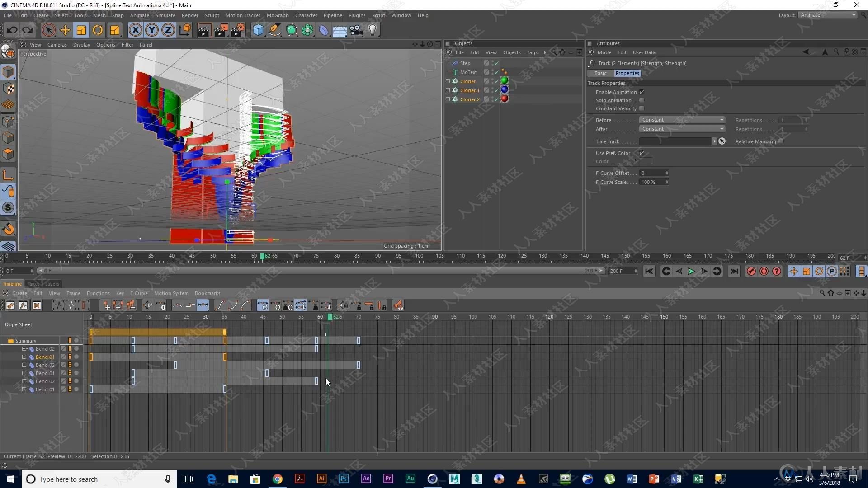This screenshot has width=868, height=488.
Task: Click the red material tag on Cloner.2
Action: (505, 99)
